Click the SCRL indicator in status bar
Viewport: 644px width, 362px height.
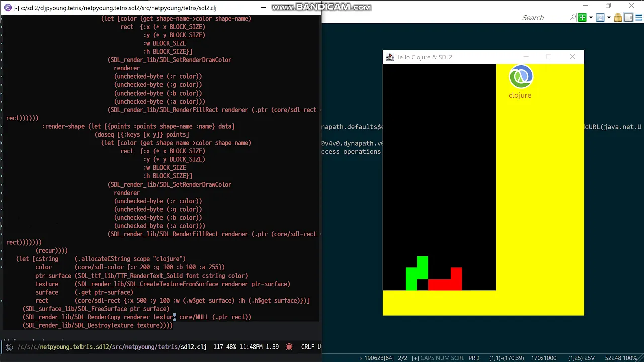point(458,358)
